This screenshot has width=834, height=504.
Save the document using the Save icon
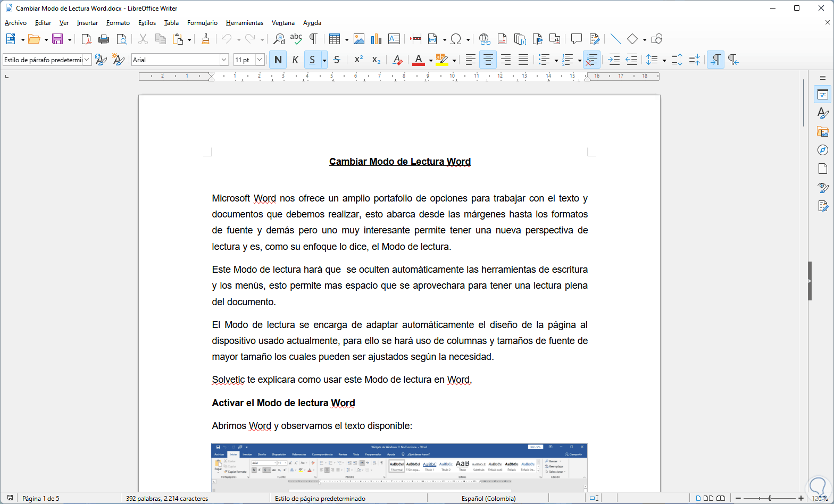pos(57,39)
